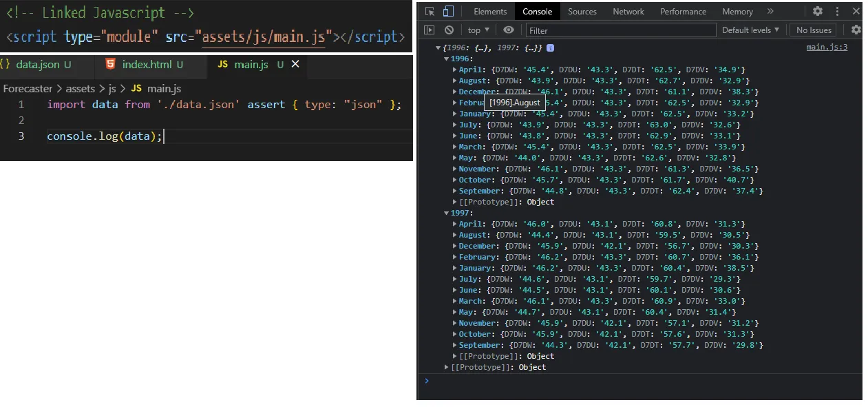Click the No Issues button
Screen dimensions: 868x407
click(814, 30)
